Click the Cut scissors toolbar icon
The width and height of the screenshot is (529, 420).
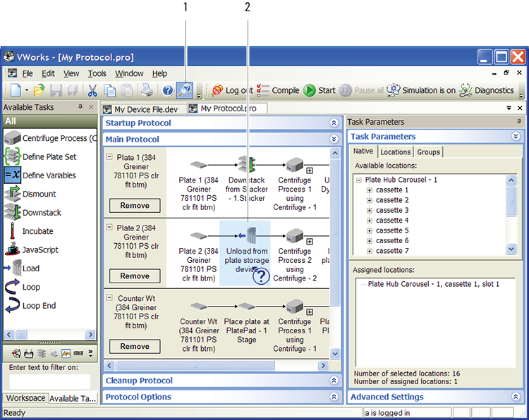pyautogui.click(x=92, y=90)
